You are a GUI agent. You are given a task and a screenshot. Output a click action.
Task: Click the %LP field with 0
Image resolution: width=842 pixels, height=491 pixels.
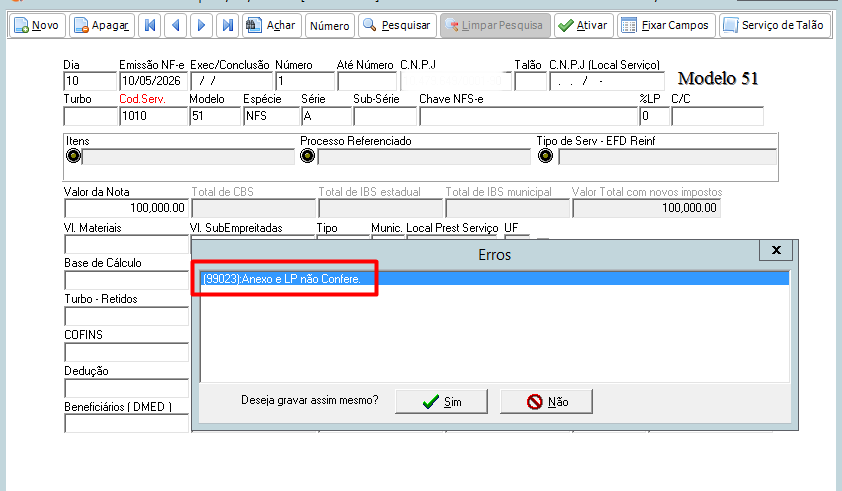[x=655, y=116]
